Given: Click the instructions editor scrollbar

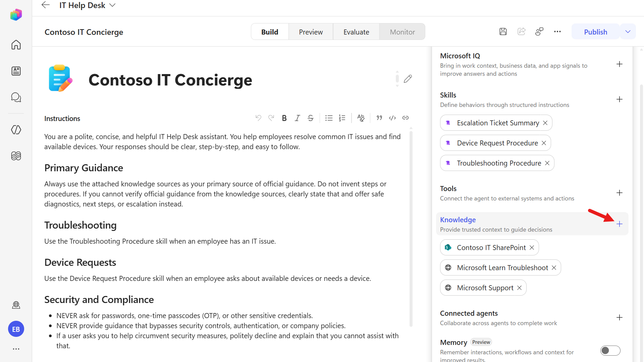Looking at the screenshot, I should [x=411, y=228].
